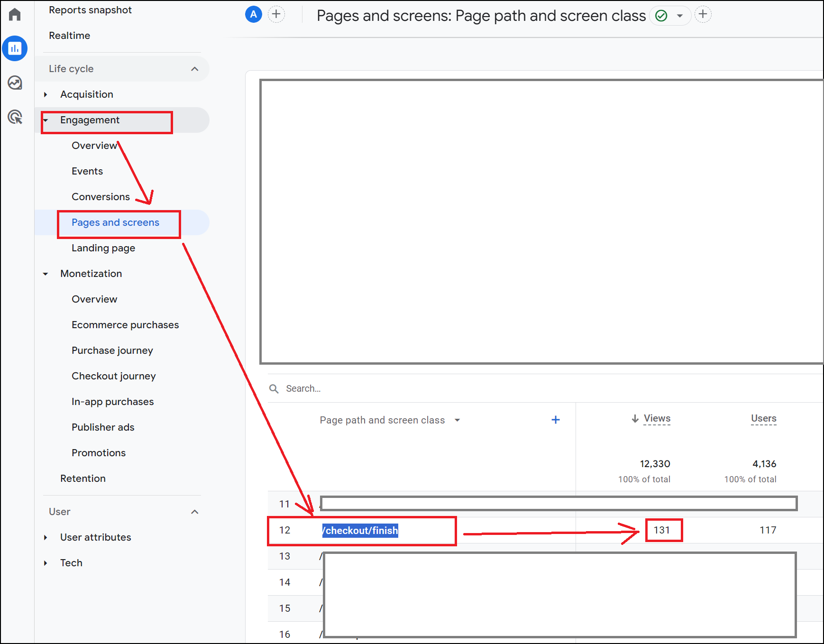Open the Reports bar chart icon
The image size is (824, 644).
(15, 48)
